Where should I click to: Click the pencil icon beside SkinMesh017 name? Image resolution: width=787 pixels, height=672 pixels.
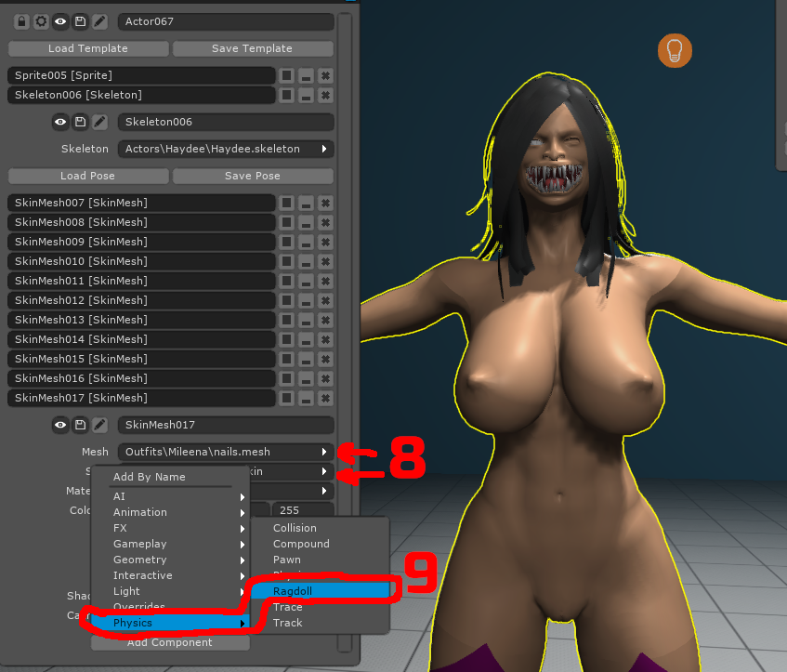tap(99, 425)
